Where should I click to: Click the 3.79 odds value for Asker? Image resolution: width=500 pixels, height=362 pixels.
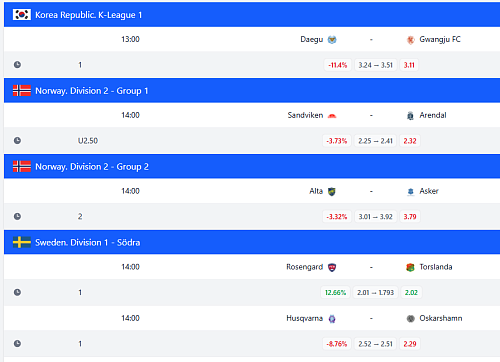pyautogui.click(x=410, y=217)
